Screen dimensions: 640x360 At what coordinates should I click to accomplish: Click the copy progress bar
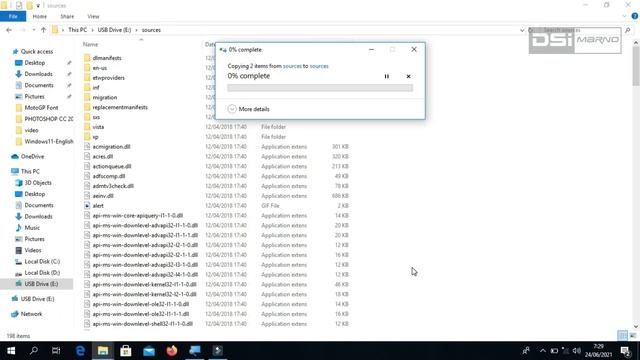point(320,88)
